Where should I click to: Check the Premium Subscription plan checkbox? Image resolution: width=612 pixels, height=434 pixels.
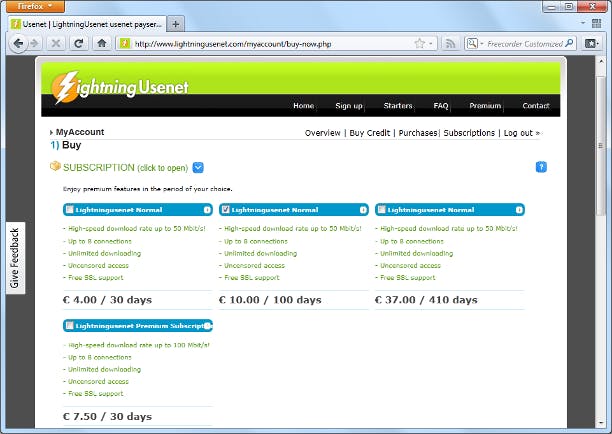69,326
